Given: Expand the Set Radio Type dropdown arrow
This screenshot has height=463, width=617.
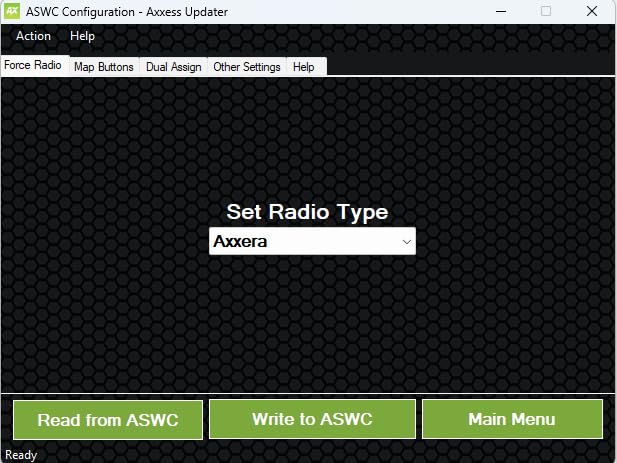Looking at the screenshot, I should pos(406,242).
